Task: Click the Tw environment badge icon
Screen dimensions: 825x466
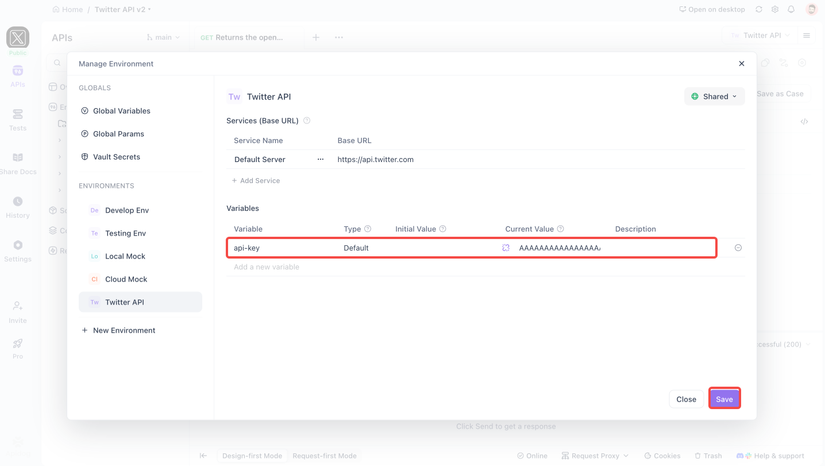Action: click(234, 97)
